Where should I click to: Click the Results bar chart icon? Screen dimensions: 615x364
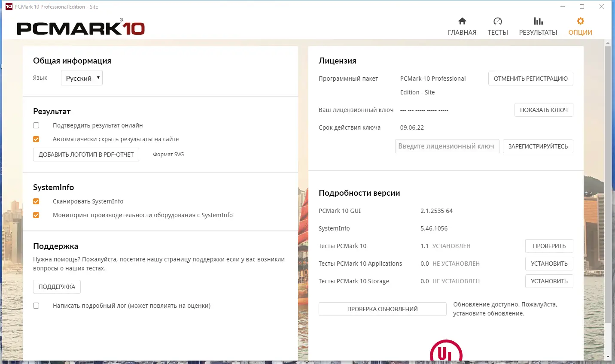tap(538, 21)
